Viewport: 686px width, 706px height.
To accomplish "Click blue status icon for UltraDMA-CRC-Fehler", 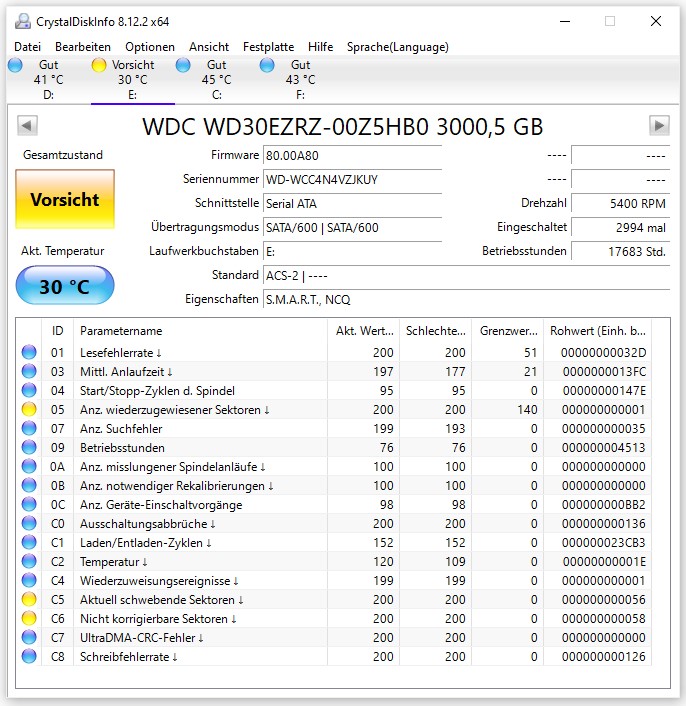I will (x=29, y=637).
